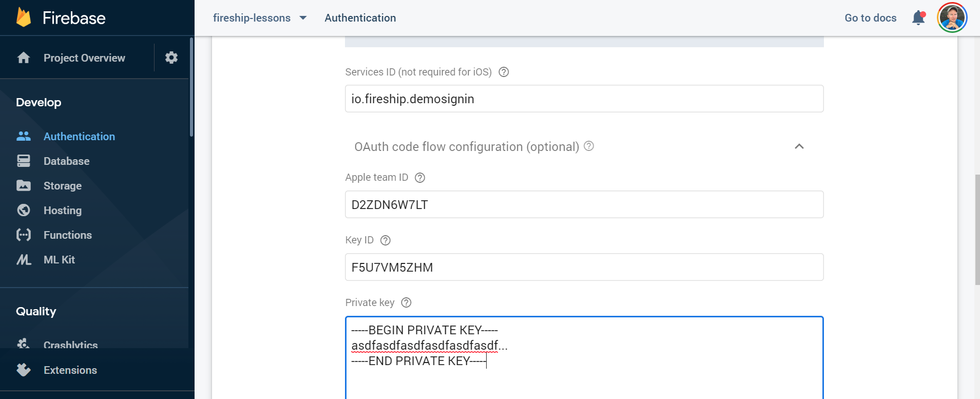
Task: Open the project settings gear
Action: point(171,57)
